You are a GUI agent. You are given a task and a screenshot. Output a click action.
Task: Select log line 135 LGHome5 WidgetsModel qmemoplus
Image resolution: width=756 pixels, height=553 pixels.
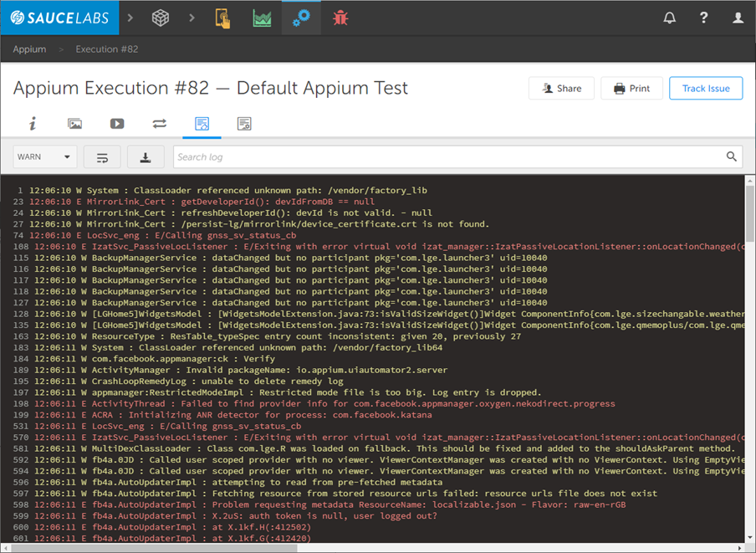[379, 325]
